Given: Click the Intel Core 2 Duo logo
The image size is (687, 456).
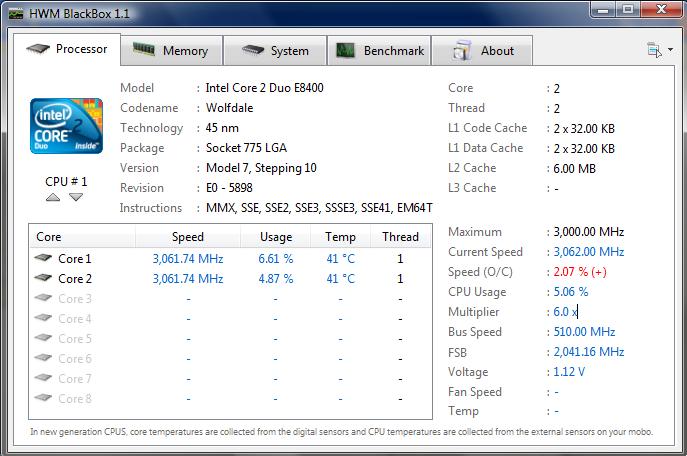Looking at the screenshot, I should coord(66,126).
